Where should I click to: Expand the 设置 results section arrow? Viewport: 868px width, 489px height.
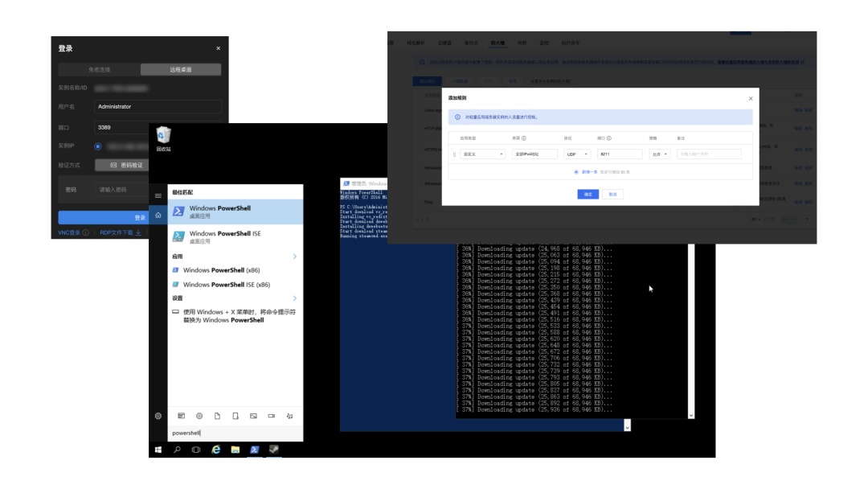[x=294, y=298]
